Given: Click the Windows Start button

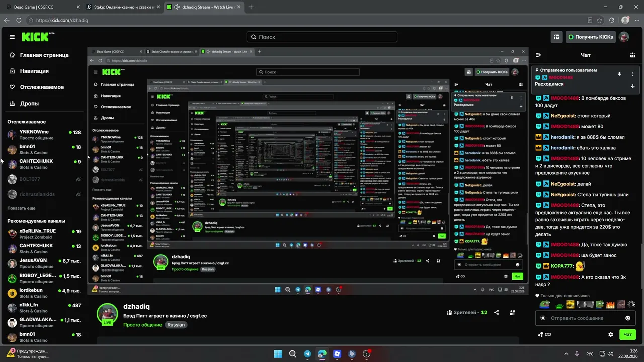Looking at the screenshot, I should (278, 354).
